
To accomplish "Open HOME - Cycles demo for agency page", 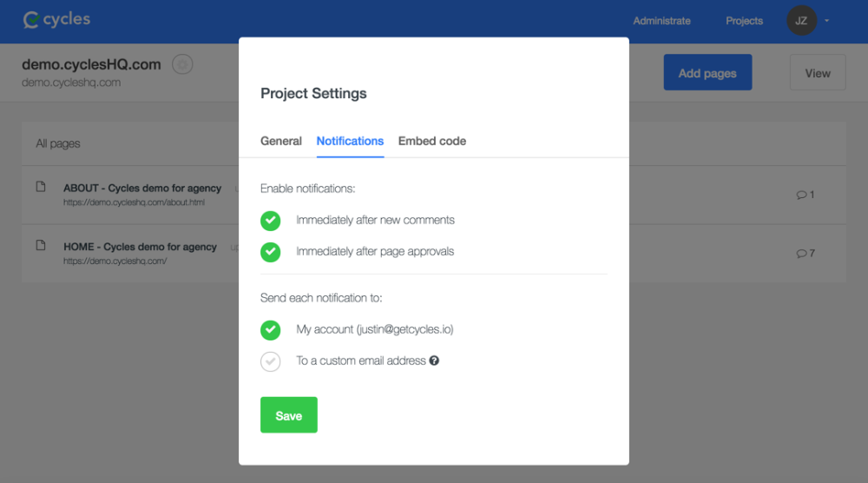I will tap(140, 247).
